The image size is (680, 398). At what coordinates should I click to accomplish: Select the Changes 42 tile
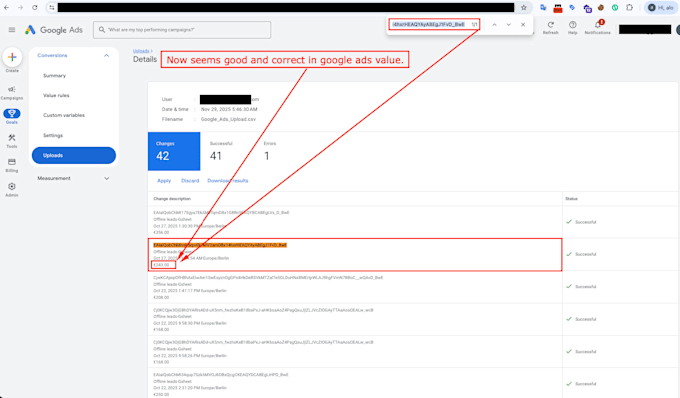coord(174,151)
